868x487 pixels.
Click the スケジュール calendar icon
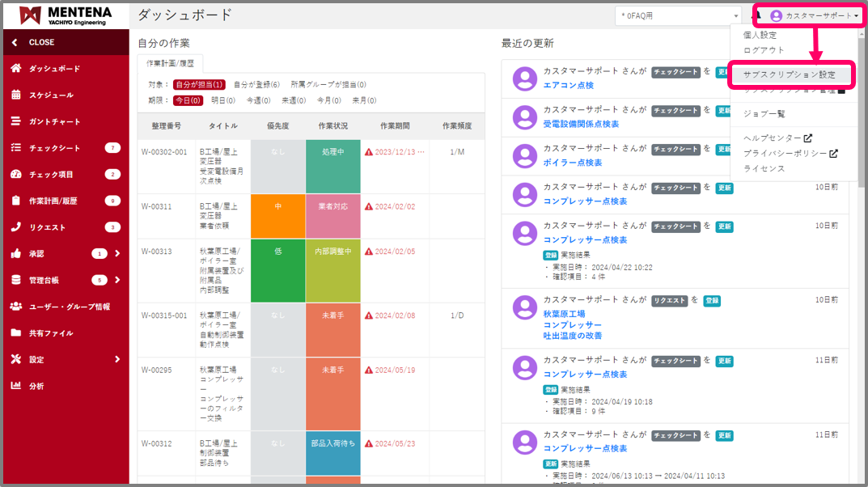[16, 95]
